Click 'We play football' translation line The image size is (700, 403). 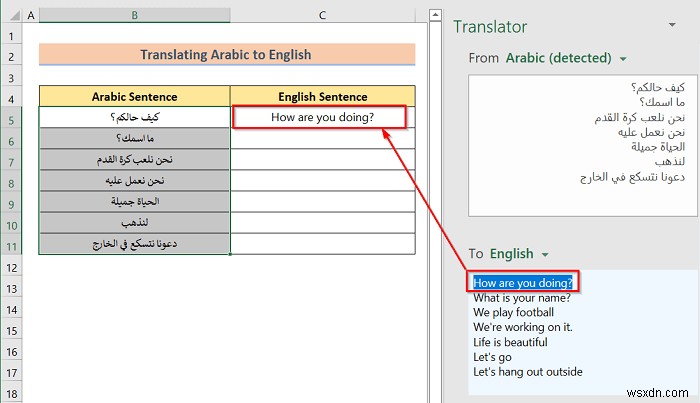pyautogui.click(x=513, y=312)
